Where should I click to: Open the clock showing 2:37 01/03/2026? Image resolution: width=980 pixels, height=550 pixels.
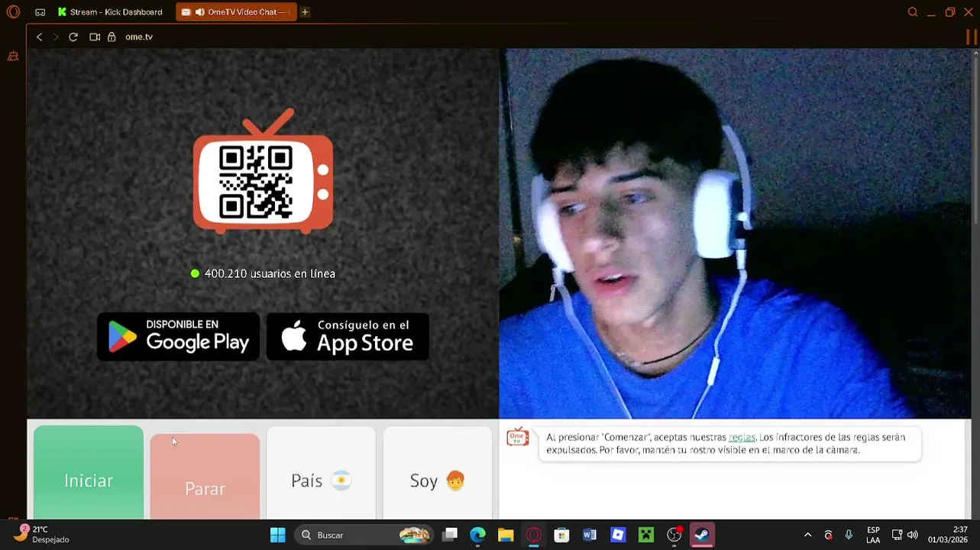click(x=948, y=535)
